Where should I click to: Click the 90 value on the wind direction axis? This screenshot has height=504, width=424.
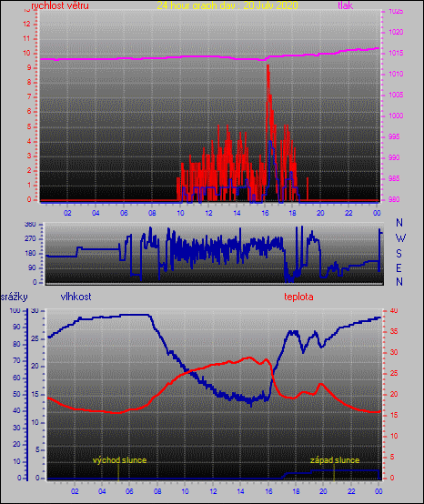click(32, 268)
